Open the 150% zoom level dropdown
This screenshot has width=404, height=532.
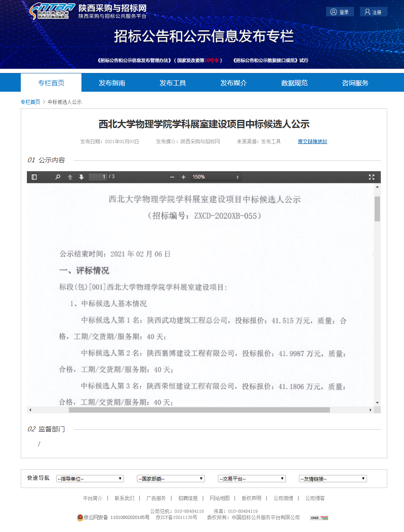tap(216, 177)
